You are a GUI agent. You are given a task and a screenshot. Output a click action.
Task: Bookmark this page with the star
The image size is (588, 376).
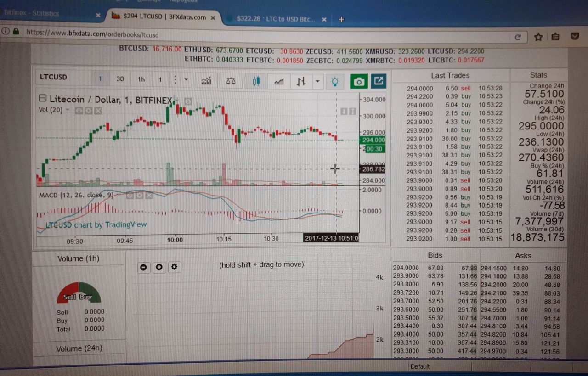[538, 37]
